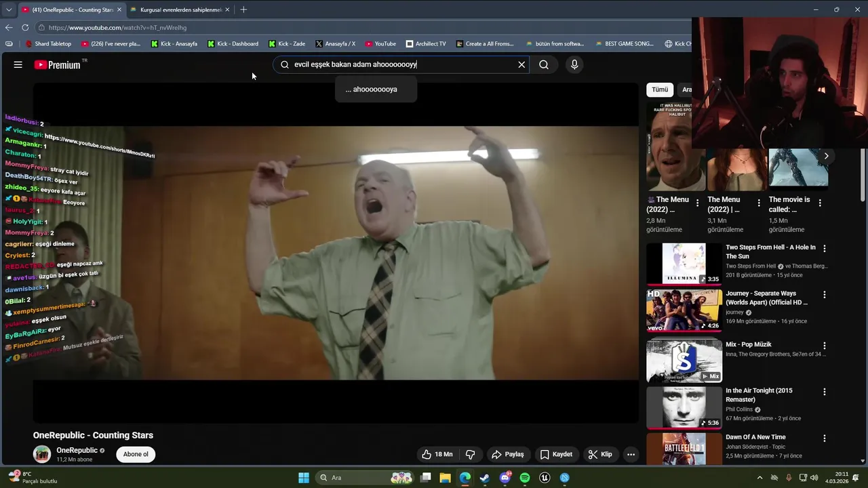Open the YouTube bookmark in bookmarks bar
The height and width of the screenshot is (488, 868).
pyautogui.click(x=380, y=43)
